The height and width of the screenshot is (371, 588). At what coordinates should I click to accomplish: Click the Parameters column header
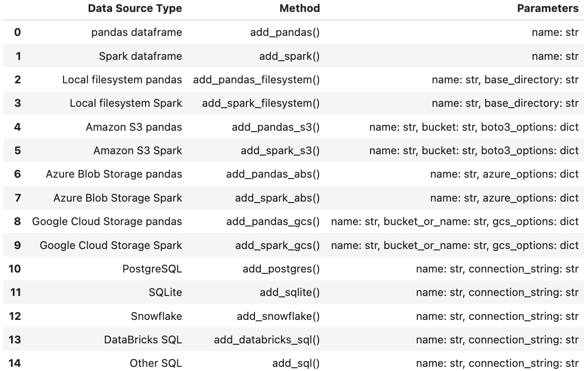(x=547, y=8)
